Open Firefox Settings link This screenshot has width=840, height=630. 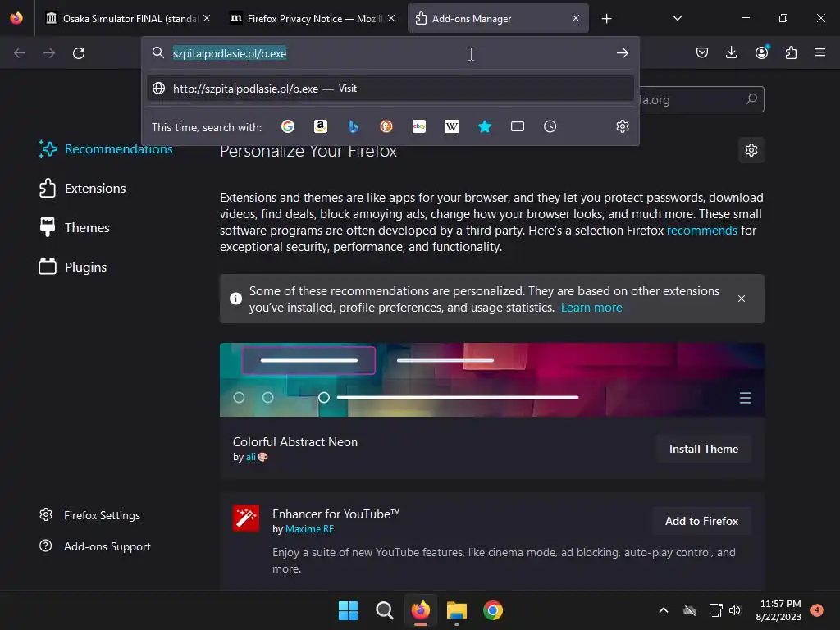(89, 515)
